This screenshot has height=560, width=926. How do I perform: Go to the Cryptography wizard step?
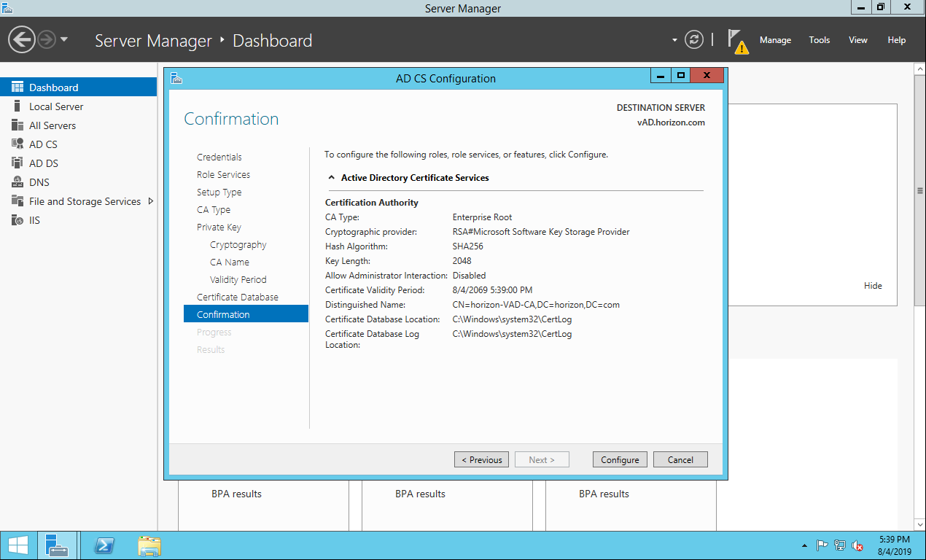(x=238, y=245)
